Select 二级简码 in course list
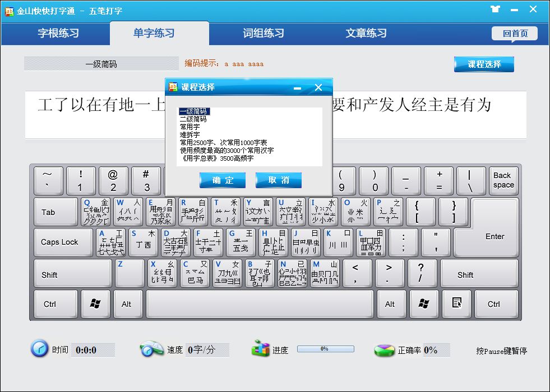This screenshot has width=550, height=392. point(193,119)
